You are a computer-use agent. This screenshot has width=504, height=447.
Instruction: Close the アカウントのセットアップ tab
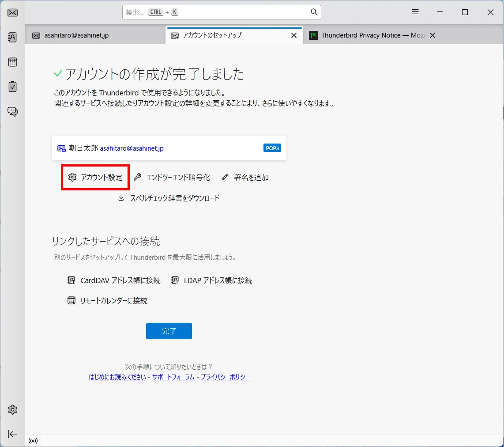tap(294, 35)
